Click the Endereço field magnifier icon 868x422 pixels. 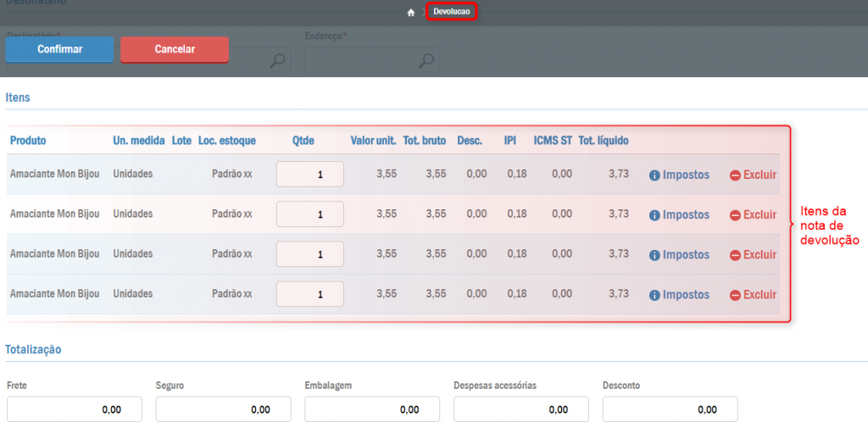427,60
